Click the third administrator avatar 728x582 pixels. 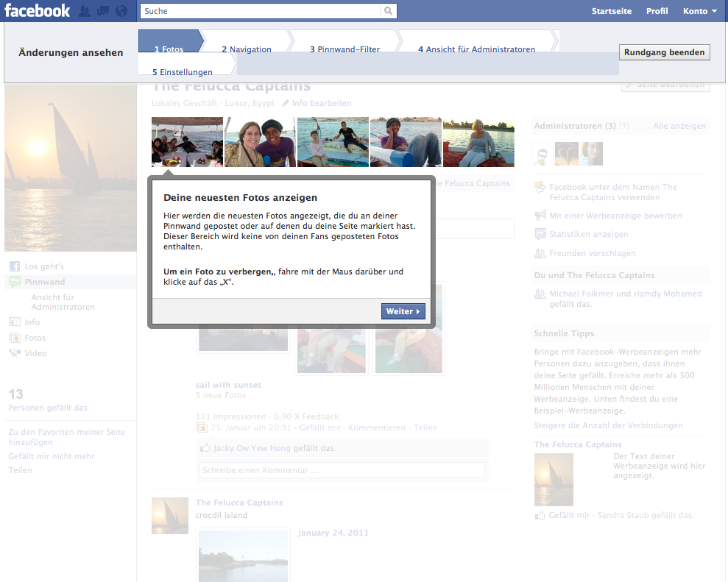tap(591, 154)
